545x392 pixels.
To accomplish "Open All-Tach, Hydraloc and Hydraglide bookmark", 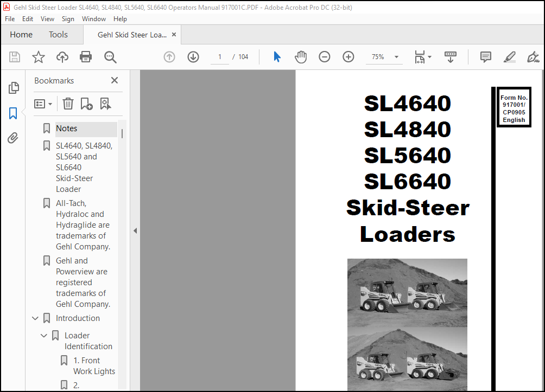I will coord(83,224).
